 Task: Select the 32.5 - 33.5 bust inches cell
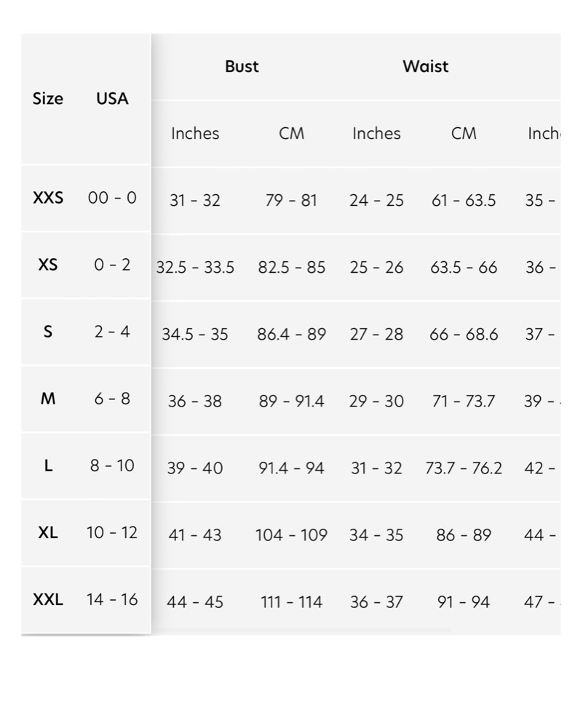[195, 268]
